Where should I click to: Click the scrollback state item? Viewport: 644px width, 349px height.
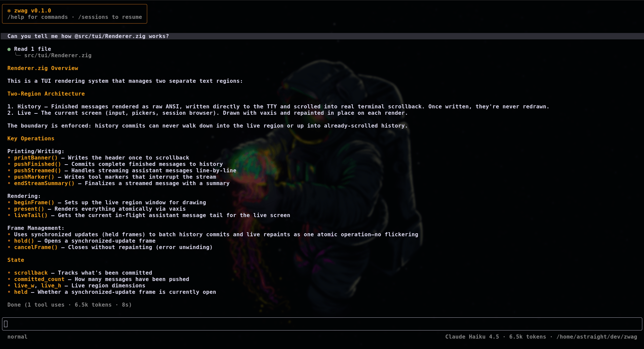31,273
